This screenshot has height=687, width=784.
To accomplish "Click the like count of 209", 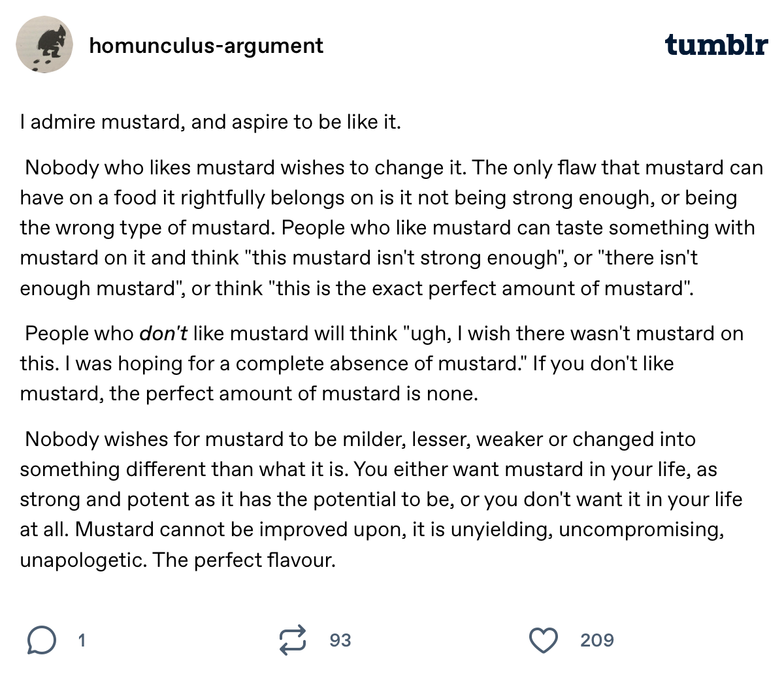I will [x=596, y=641].
